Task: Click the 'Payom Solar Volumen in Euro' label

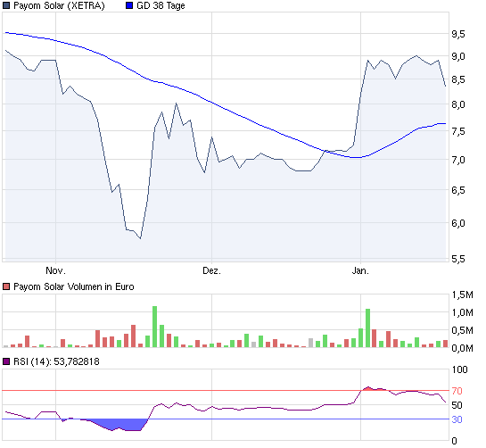Action: 74,286
